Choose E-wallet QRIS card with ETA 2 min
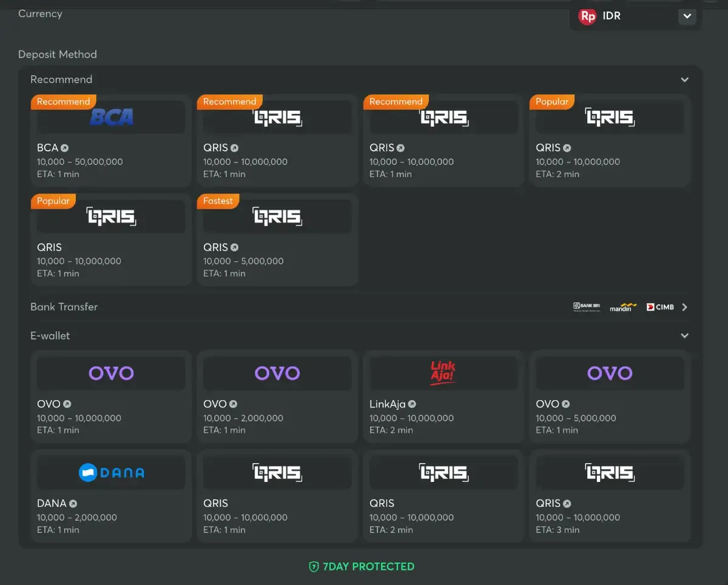 pyautogui.click(x=443, y=496)
